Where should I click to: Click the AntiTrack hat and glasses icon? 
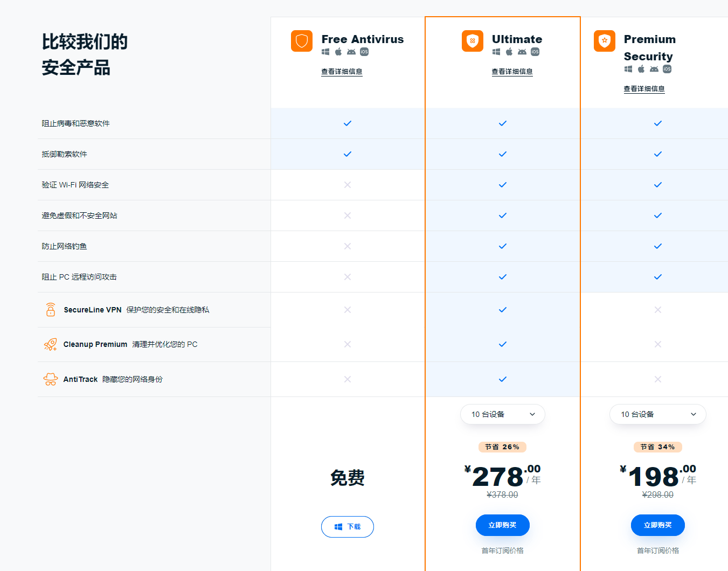click(x=51, y=379)
